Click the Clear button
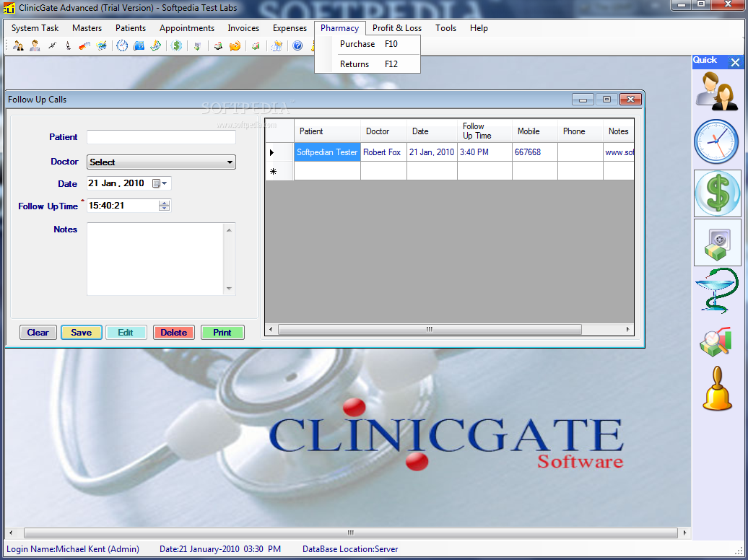 point(38,333)
